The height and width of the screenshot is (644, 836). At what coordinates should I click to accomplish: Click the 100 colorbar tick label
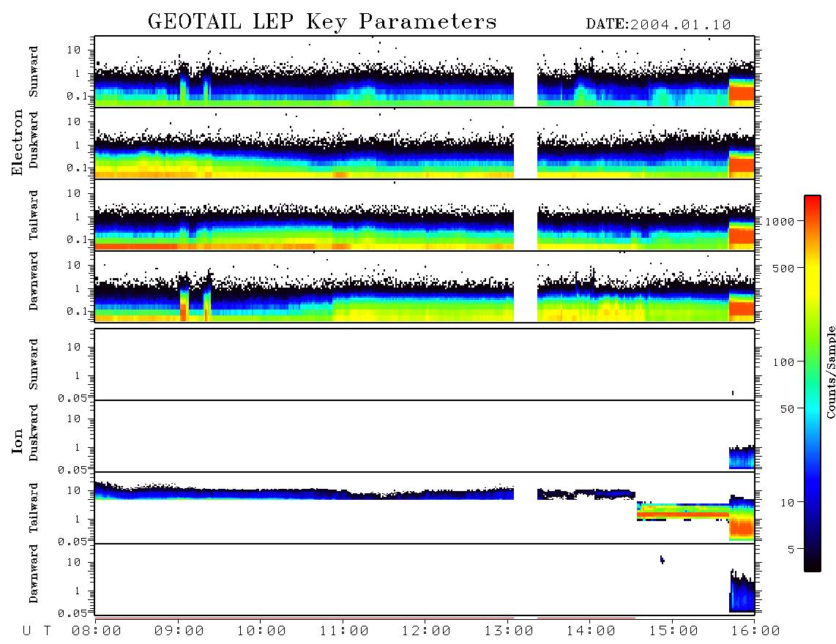coord(783,362)
